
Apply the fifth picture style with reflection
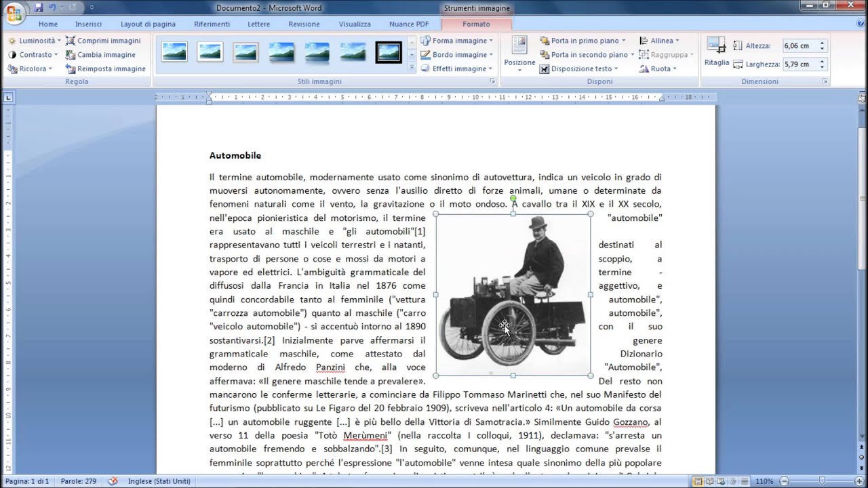click(317, 52)
